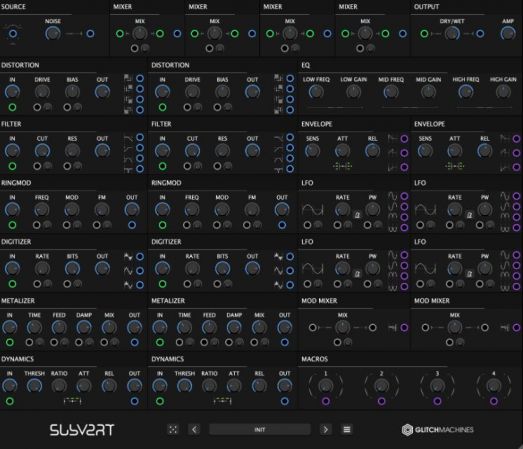Click the bottom purple output jack of right ENVELOPE
This screenshot has height=449, width=523.
click(516, 167)
